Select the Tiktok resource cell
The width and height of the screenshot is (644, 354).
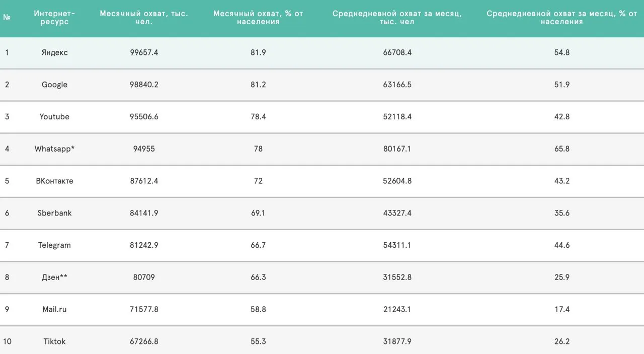(x=54, y=341)
